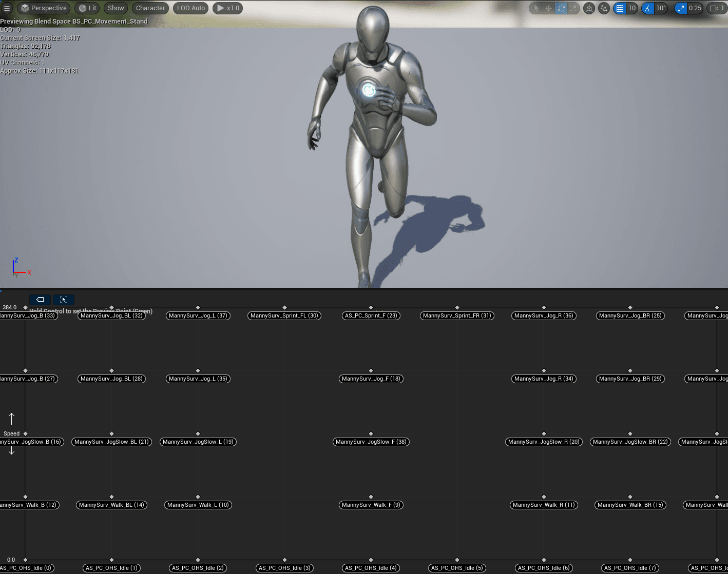The width and height of the screenshot is (728, 574).
Task: Select sample MannySurv_Walk_BL (14)
Action: coord(111,505)
